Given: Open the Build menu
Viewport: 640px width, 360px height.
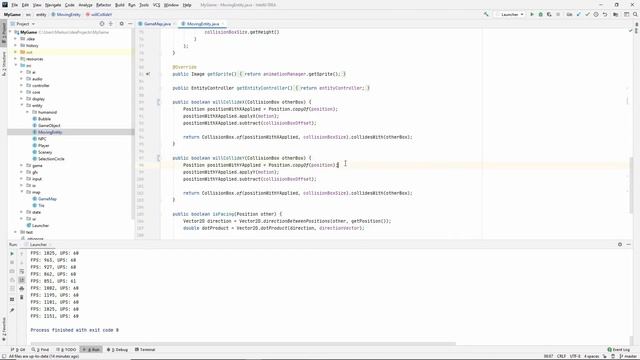Looking at the screenshot, I should pyautogui.click(x=120, y=5).
